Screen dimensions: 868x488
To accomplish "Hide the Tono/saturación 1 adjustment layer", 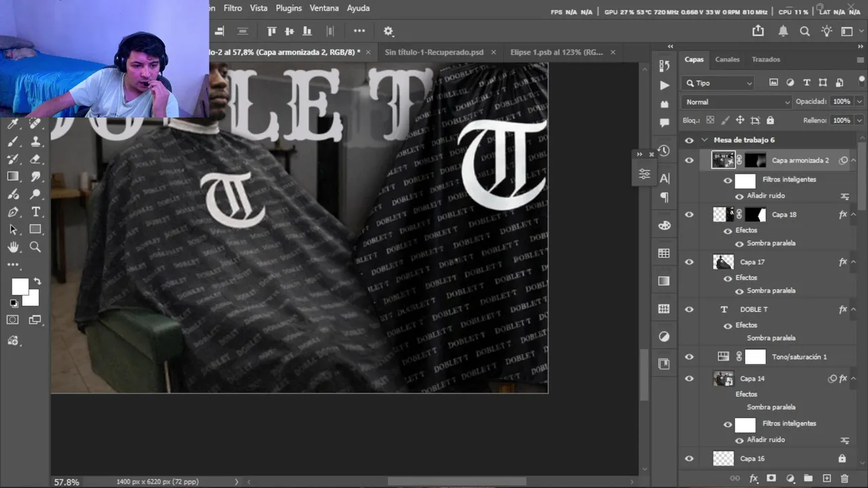I will [x=690, y=357].
